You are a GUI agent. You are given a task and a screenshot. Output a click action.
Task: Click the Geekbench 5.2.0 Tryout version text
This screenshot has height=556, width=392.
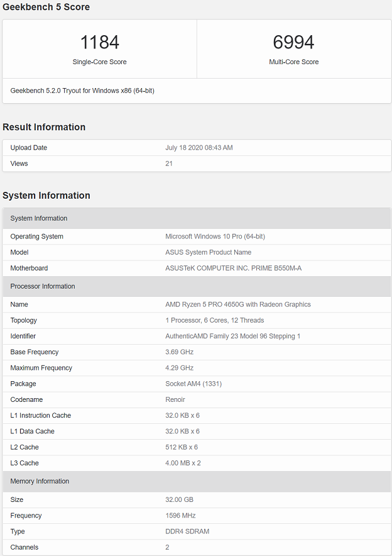[82, 91]
